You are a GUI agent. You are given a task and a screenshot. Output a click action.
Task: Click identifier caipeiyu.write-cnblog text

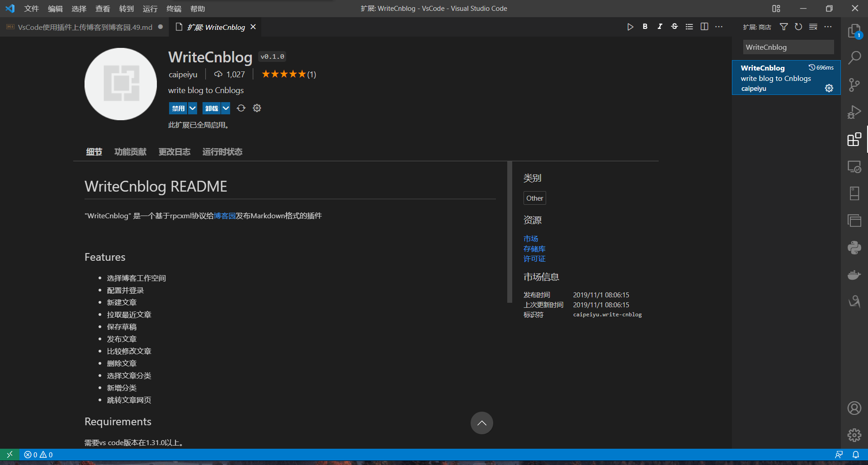[x=608, y=315]
